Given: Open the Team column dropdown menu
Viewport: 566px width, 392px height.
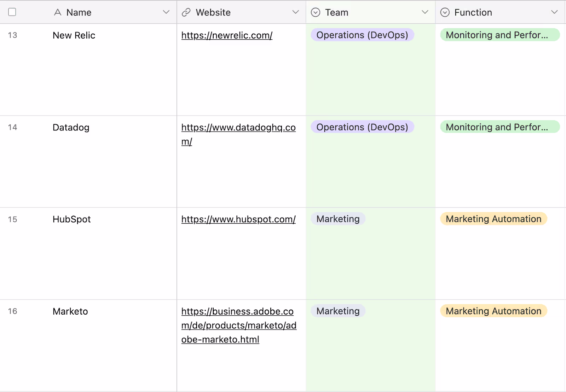Looking at the screenshot, I should click(x=425, y=12).
